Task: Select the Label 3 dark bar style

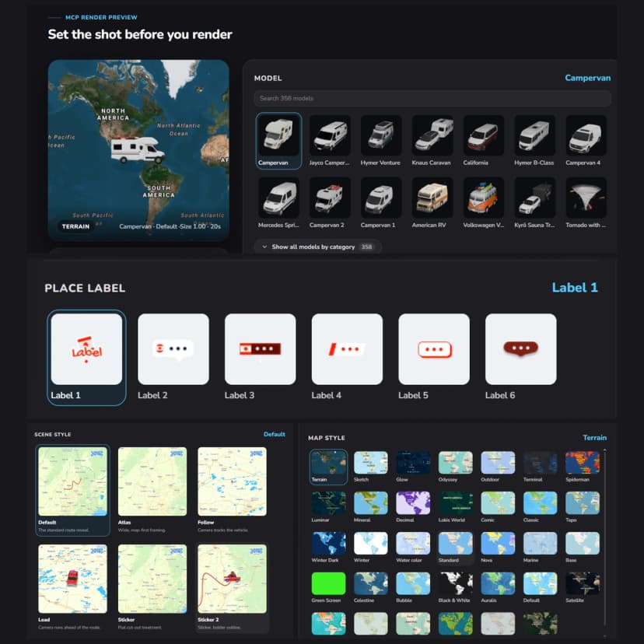Action: click(260, 349)
